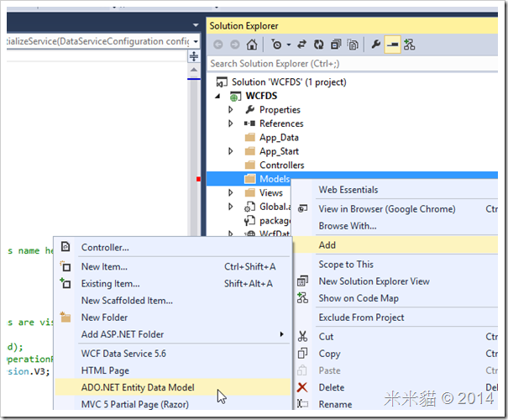508x420 pixels.
Task: Click the View in Browser icon
Action: click(x=302, y=208)
